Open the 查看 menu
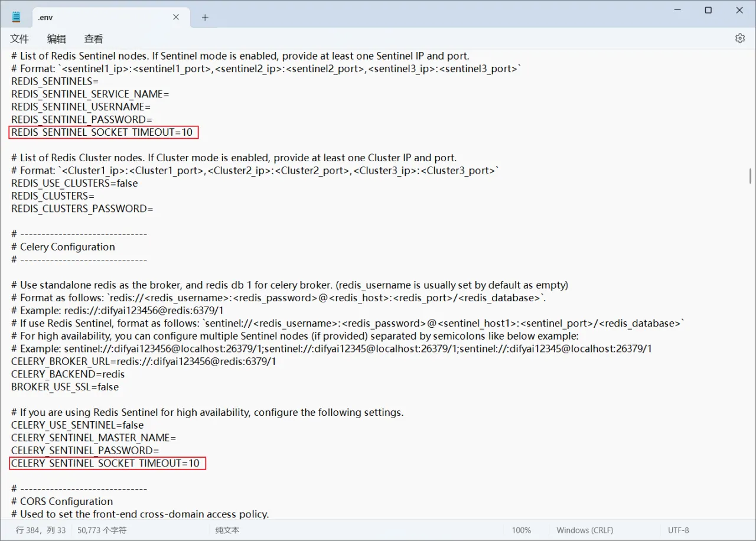 coord(93,39)
